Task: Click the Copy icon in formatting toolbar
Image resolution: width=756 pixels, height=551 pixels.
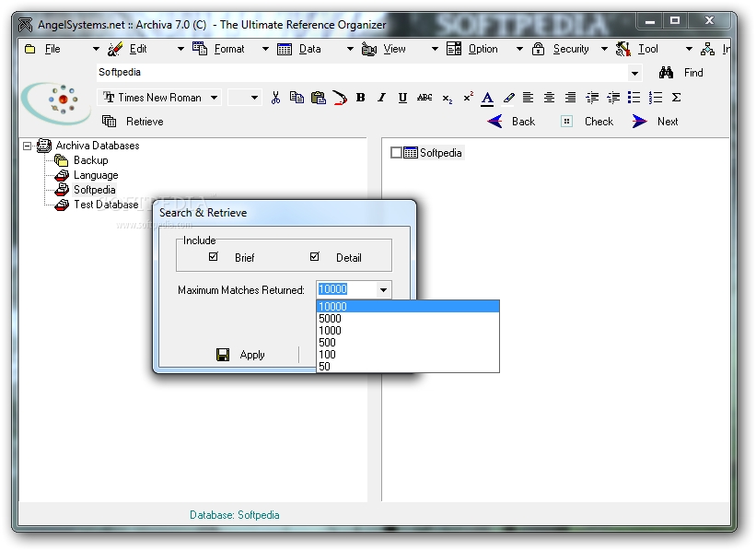Action: 297,98
